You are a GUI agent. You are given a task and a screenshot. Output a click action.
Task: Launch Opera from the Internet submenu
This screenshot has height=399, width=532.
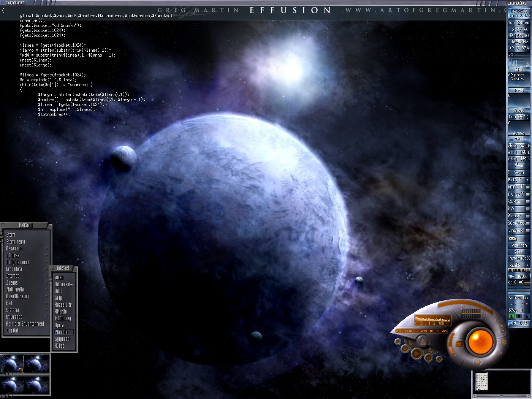[x=64, y=325]
